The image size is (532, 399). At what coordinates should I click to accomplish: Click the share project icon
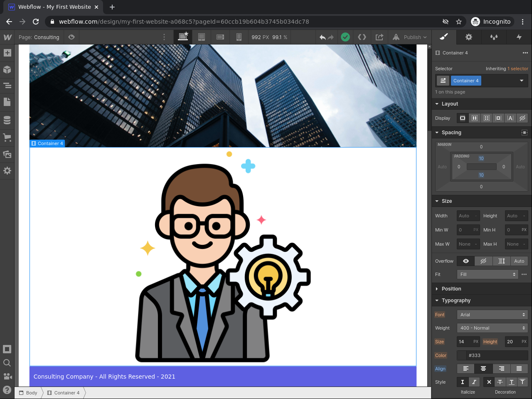point(379,37)
